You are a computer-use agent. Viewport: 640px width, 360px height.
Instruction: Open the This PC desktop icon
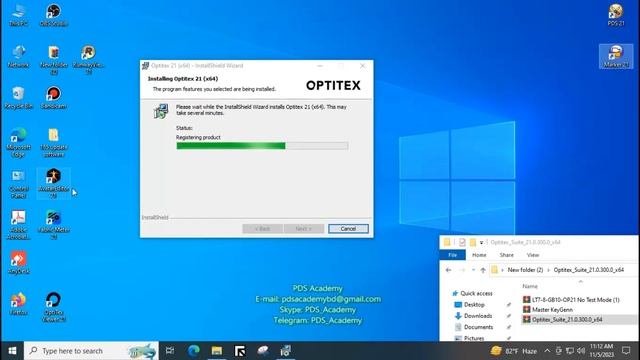click(18, 15)
